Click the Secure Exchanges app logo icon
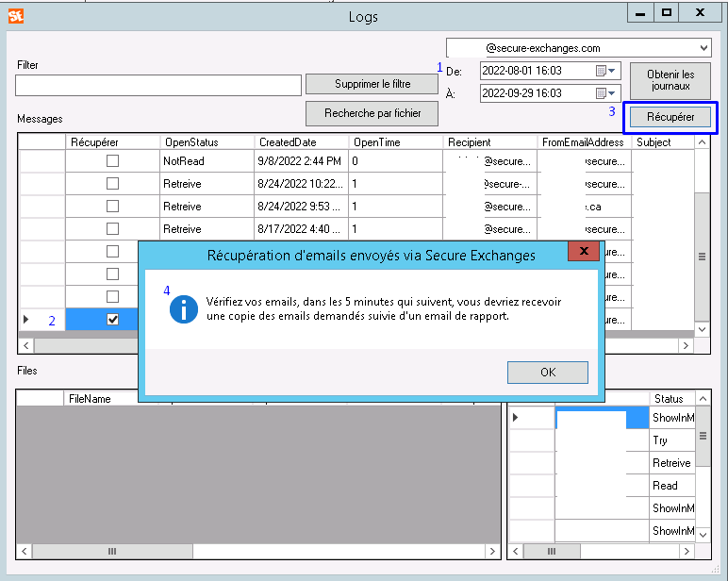 coord(16,16)
